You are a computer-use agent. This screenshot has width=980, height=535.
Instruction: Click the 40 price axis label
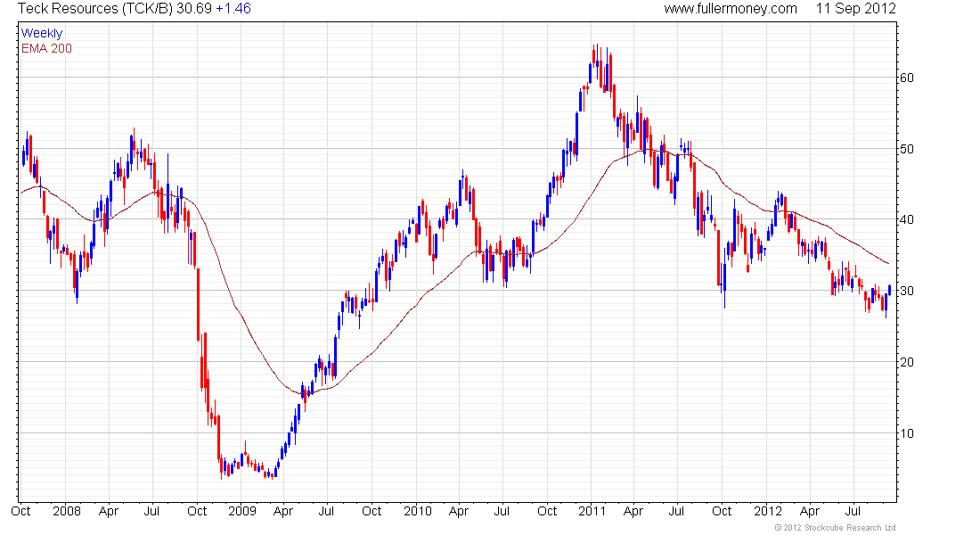[x=906, y=219]
